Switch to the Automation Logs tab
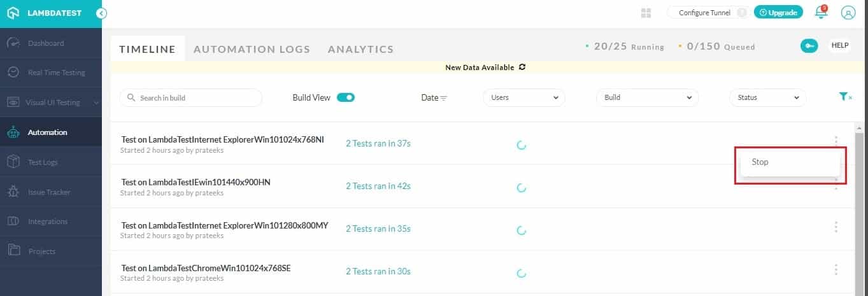868x296 pixels. 252,49
